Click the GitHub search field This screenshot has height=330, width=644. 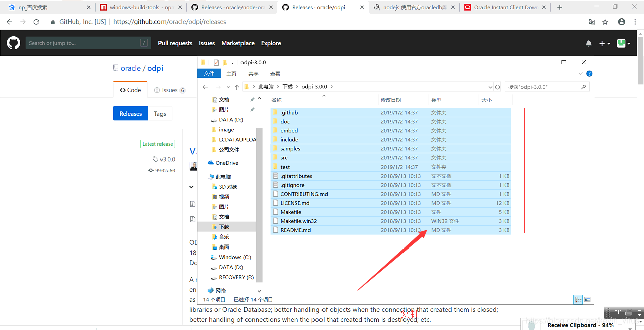(x=89, y=43)
